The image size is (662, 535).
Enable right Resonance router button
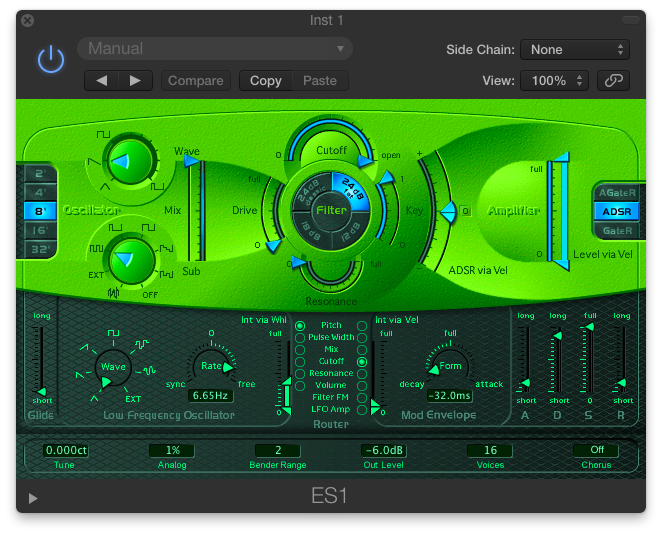click(x=362, y=374)
